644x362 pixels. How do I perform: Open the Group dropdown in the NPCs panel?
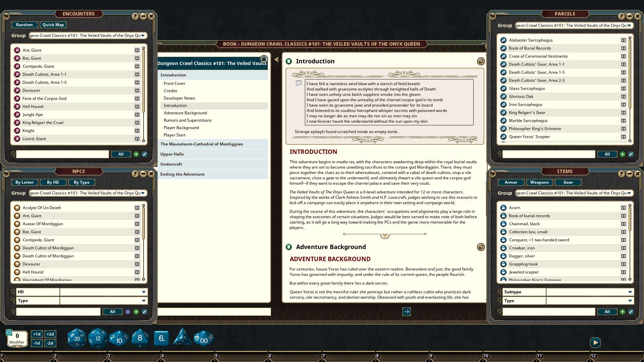144,193
